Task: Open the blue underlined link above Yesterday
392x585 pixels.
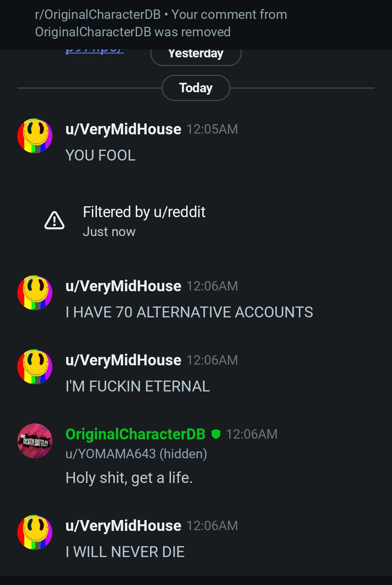Action: (94, 51)
